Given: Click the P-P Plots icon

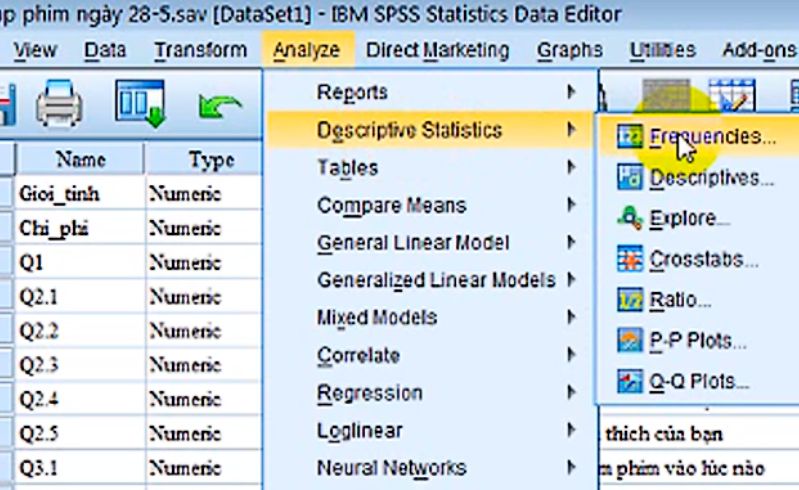Looking at the screenshot, I should point(630,341).
